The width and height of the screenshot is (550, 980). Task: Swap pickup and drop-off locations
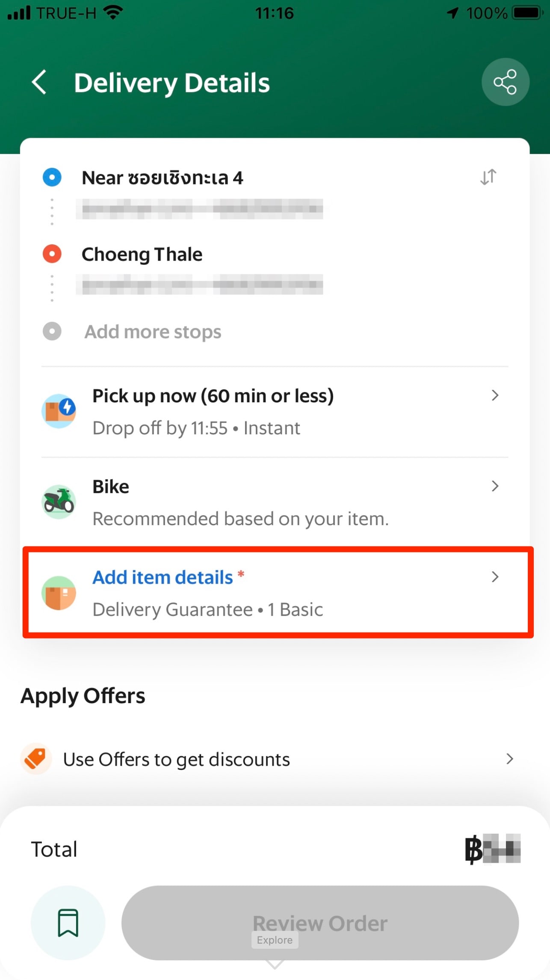pyautogui.click(x=488, y=177)
